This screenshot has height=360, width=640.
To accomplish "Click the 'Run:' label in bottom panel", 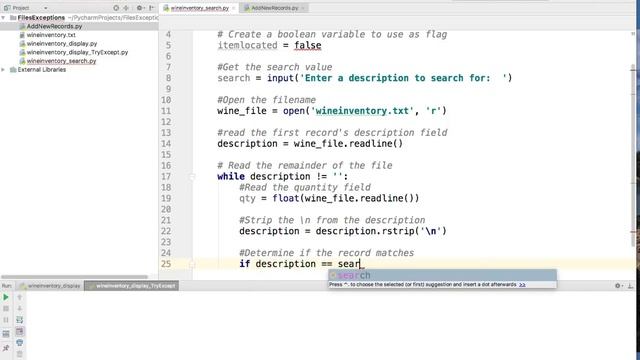I will click(7, 286).
